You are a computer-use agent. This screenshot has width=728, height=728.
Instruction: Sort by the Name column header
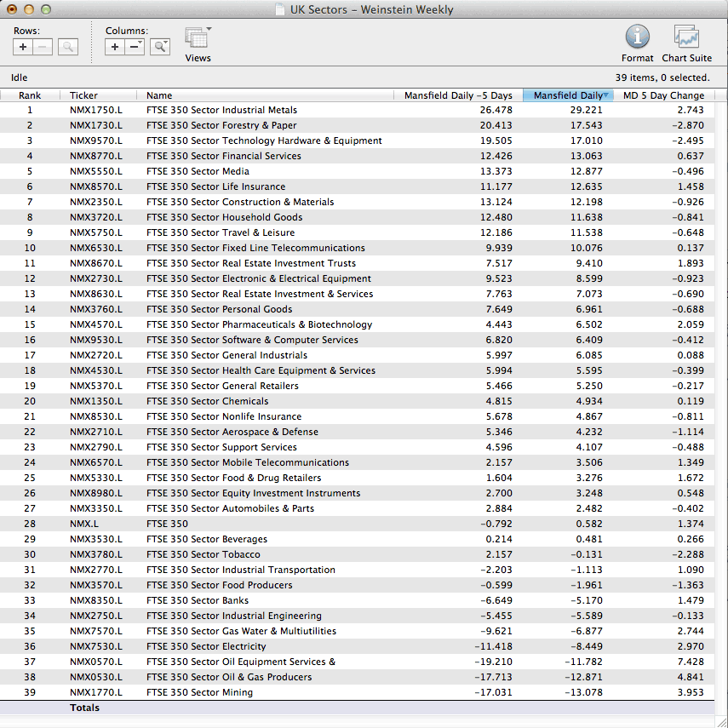point(159,95)
